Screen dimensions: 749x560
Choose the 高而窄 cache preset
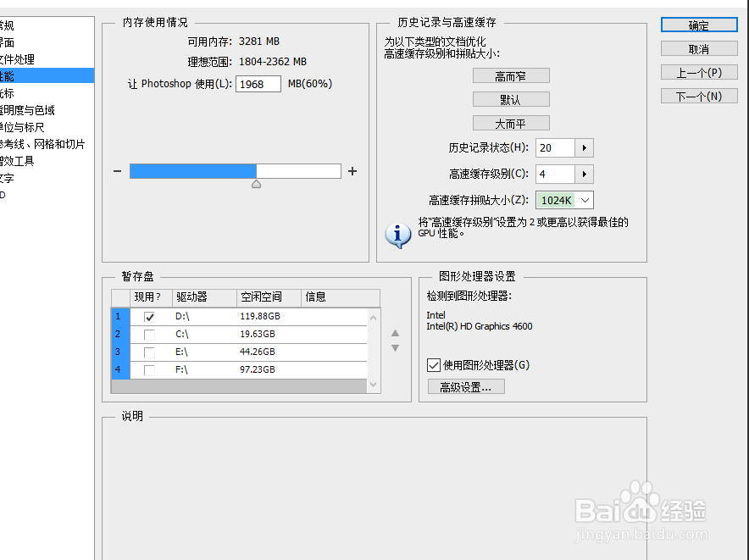511,75
